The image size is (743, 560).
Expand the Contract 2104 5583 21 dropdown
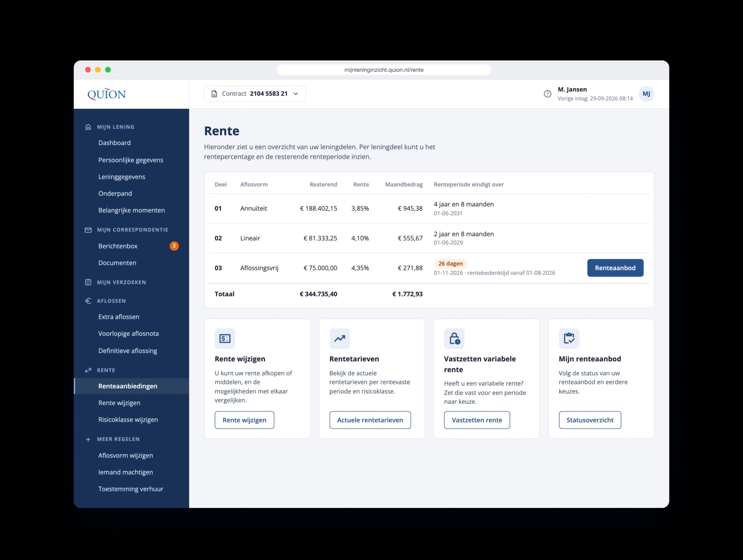tap(254, 94)
